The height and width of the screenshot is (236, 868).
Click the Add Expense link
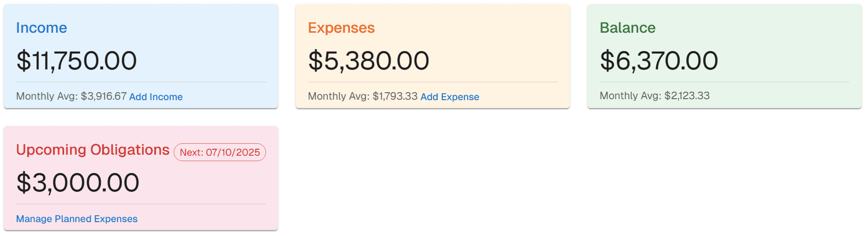pos(450,97)
